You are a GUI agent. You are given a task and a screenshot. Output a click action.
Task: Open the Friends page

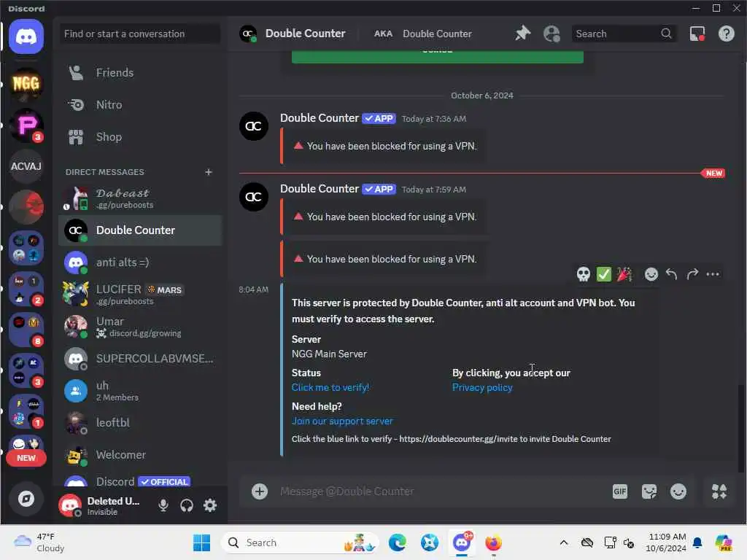point(140,72)
